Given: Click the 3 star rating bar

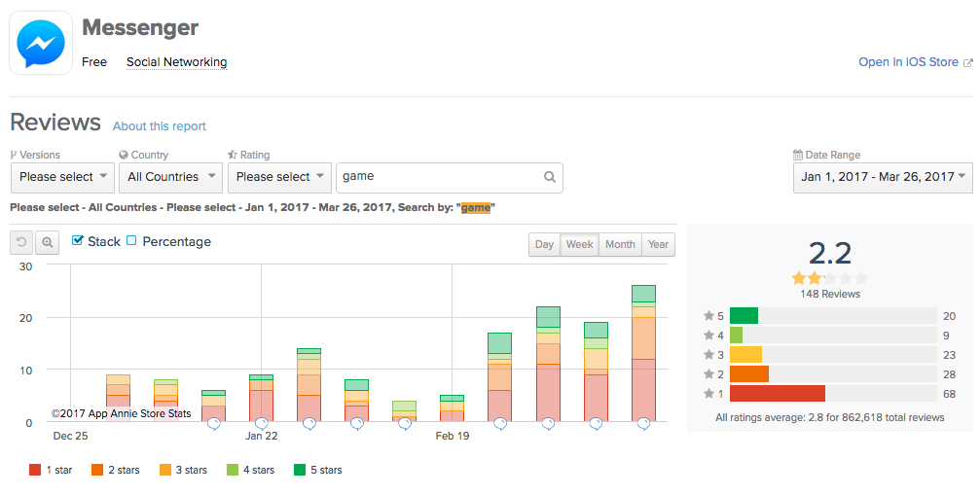Looking at the screenshot, I should [833, 355].
